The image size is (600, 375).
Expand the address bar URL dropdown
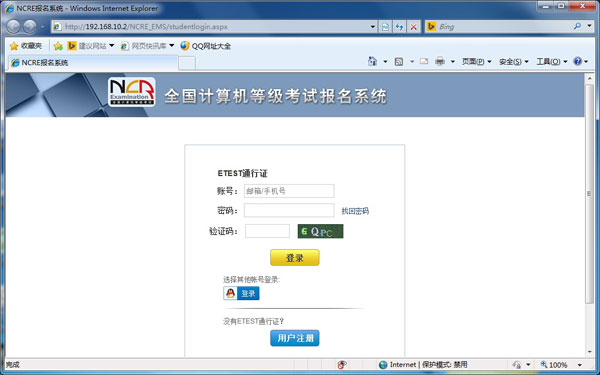pyautogui.click(x=373, y=27)
